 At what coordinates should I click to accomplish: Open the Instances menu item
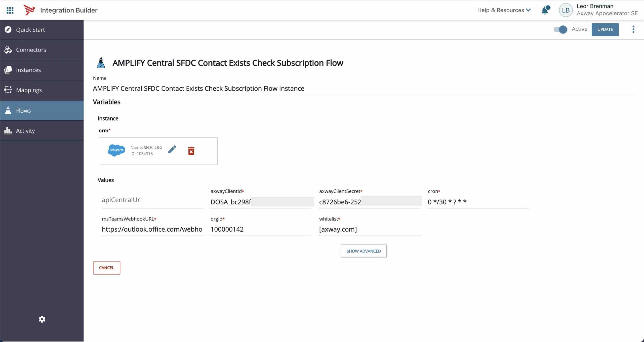(x=42, y=70)
